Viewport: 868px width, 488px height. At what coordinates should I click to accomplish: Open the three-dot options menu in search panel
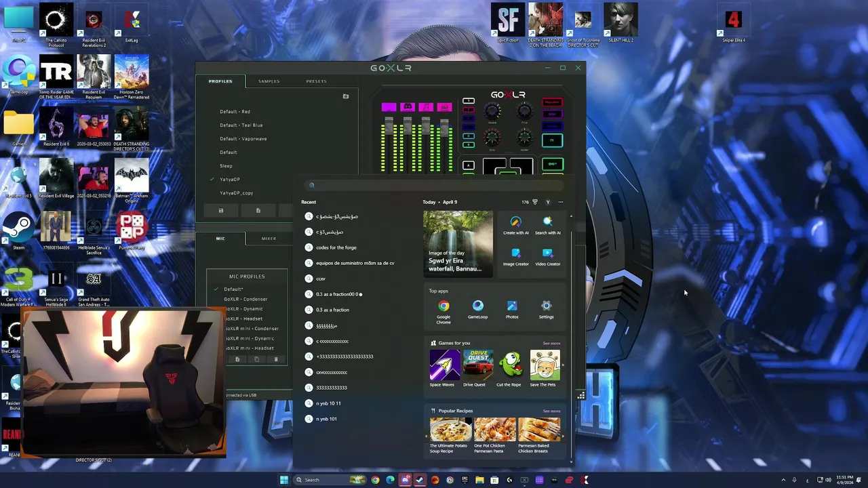560,202
